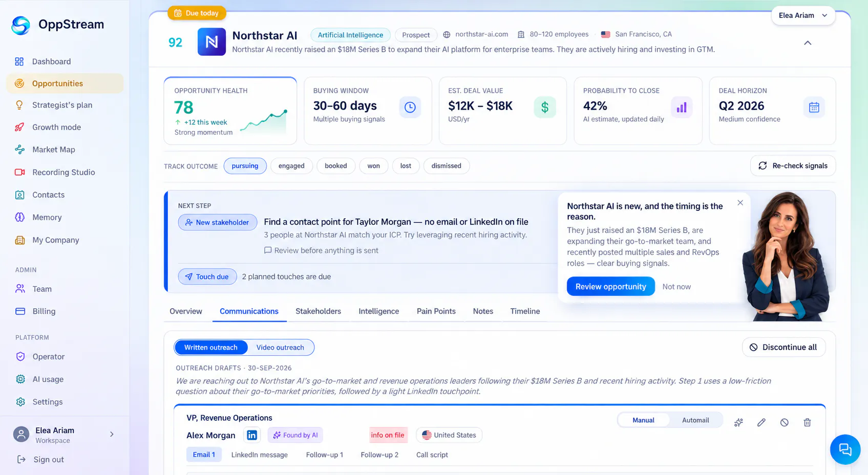Click the pencil edit icon for Alex Morgan
Image resolution: width=868 pixels, height=475 pixels.
(761, 422)
